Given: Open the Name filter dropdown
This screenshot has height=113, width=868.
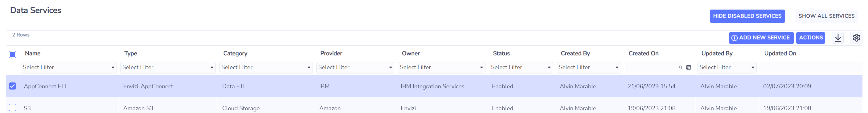Looking at the screenshot, I should click(x=69, y=68).
